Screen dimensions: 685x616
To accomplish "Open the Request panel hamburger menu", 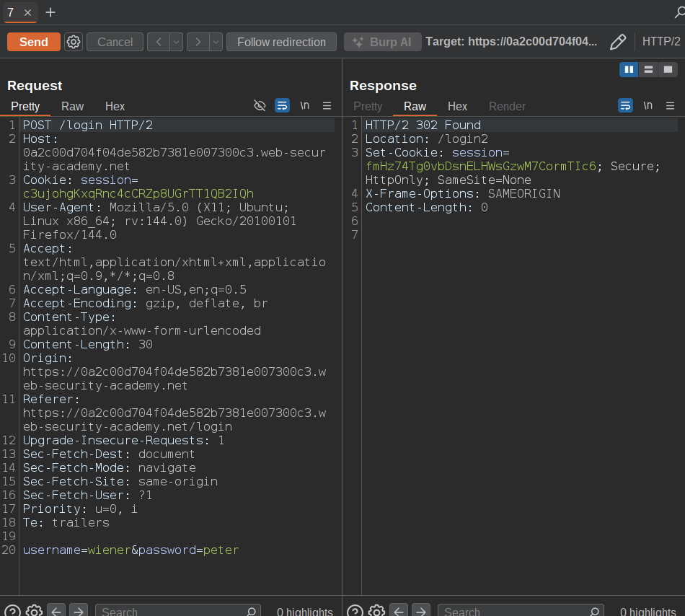I will [x=327, y=106].
